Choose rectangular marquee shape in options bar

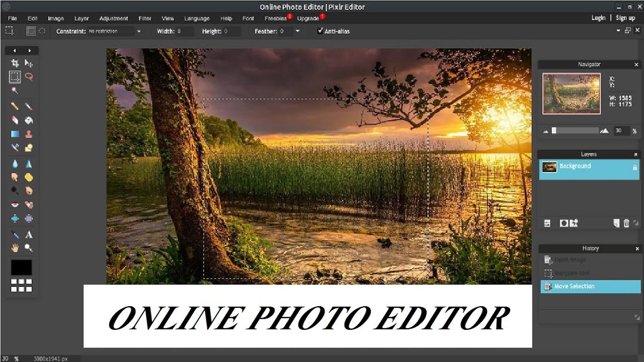31,31
